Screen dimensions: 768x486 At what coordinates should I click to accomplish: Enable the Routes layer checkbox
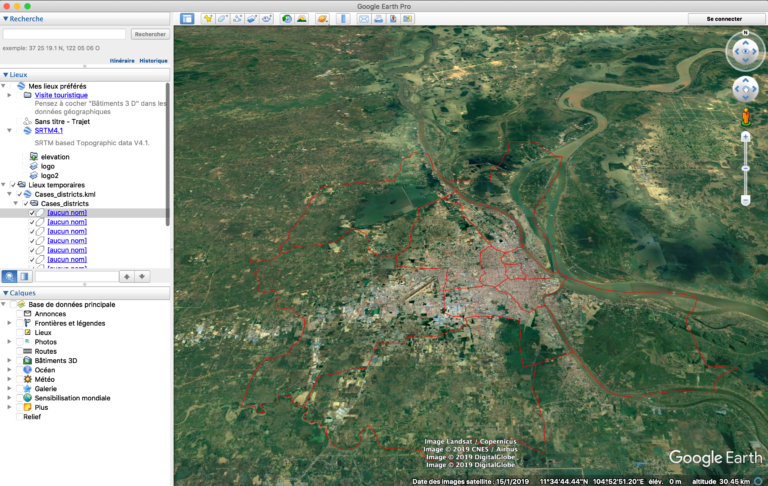[x=20, y=351]
